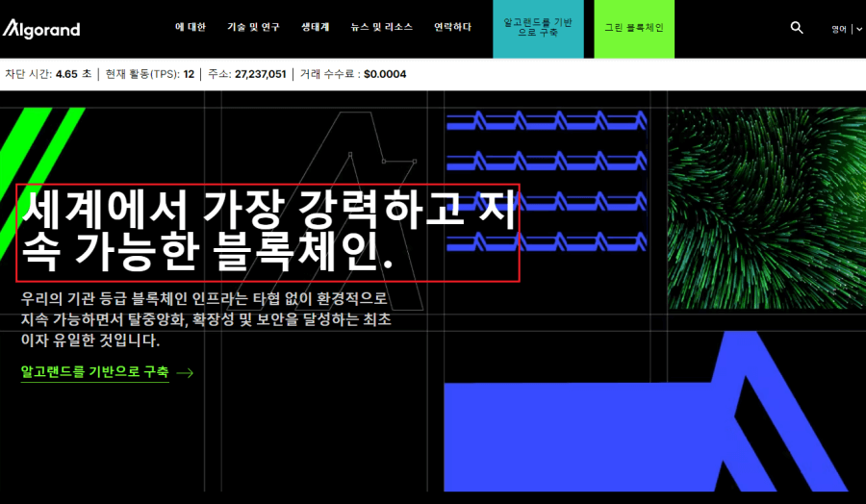This screenshot has width=866, height=504.
Task: Click the green swirling particles image
Action: click(x=767, y=208)
